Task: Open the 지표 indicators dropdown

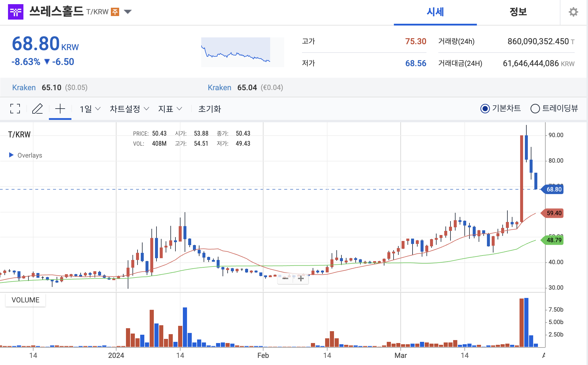Action: pyautogui.click(x=170, y=109)
